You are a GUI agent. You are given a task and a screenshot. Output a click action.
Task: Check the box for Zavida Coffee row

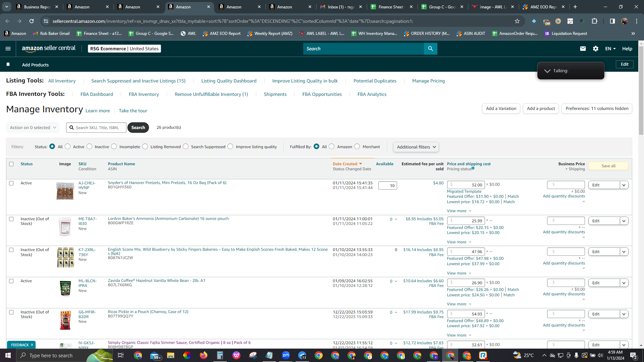(x=11, y=281)
